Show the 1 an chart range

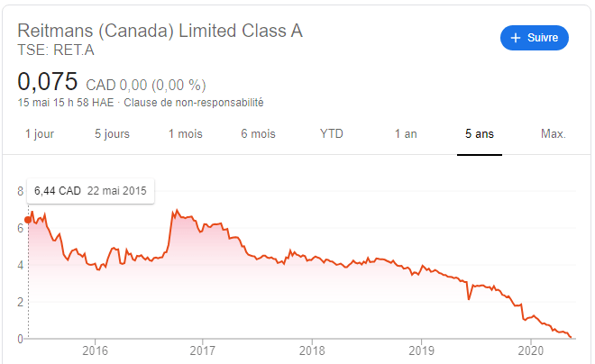pos(406,134)
